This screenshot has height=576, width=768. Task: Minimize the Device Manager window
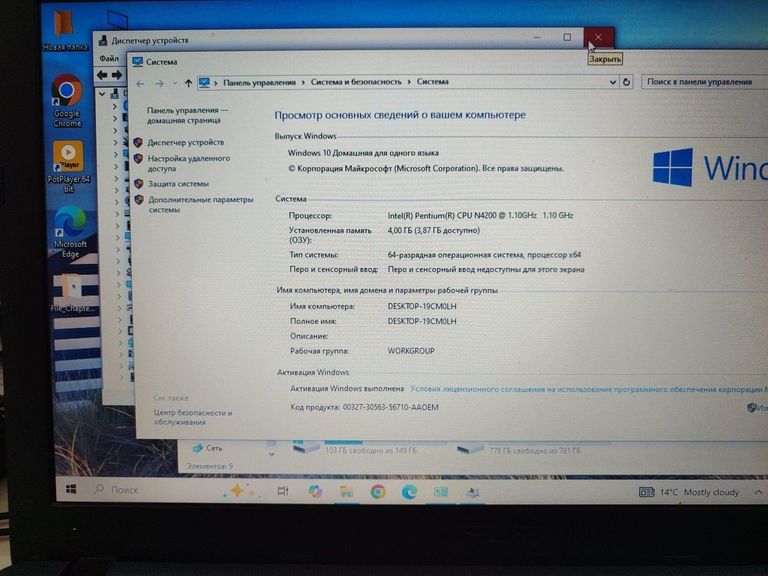coord(537,38)
